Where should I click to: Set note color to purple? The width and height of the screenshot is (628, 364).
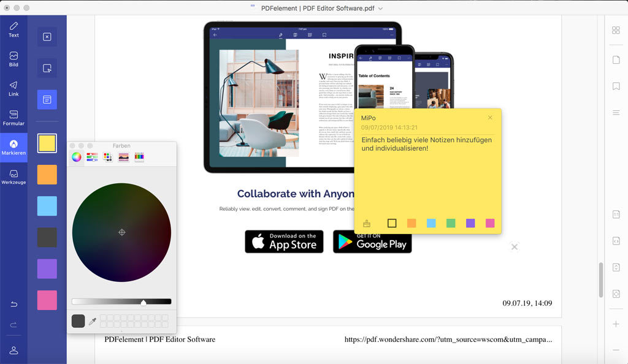click(470, 223)
